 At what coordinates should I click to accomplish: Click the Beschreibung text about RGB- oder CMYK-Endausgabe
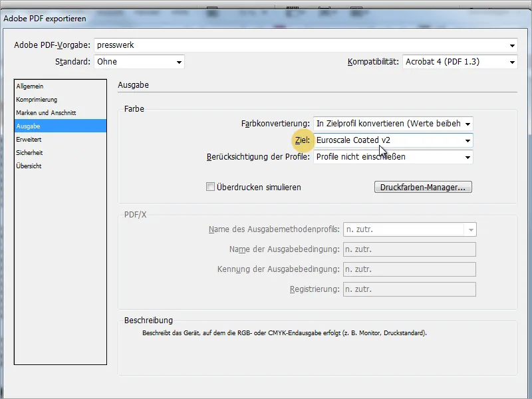point(285,333)
